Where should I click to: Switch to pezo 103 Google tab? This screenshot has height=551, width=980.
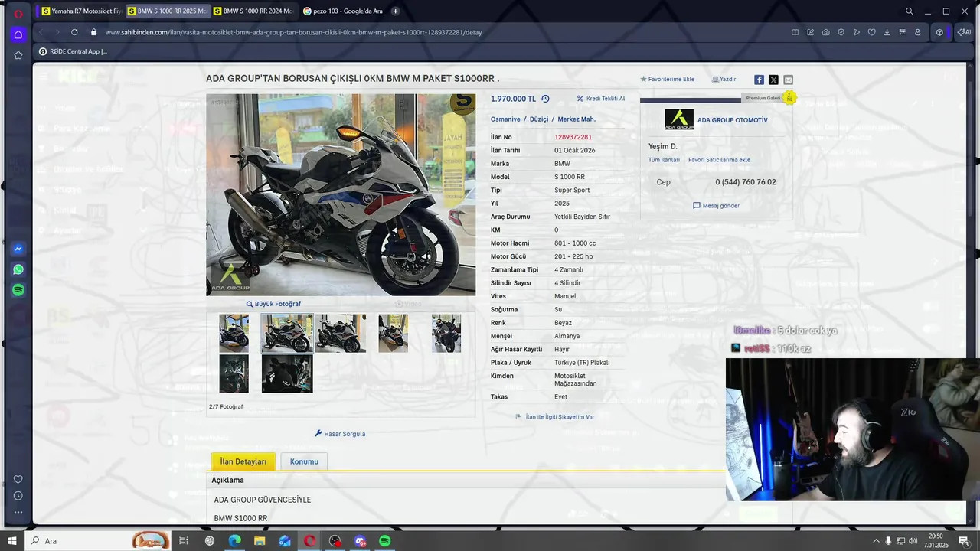tap(342, 11)
